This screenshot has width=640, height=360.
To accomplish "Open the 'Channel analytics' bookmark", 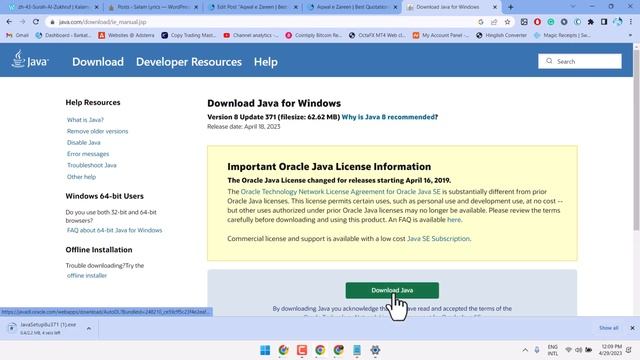I will tap(251, 36).
